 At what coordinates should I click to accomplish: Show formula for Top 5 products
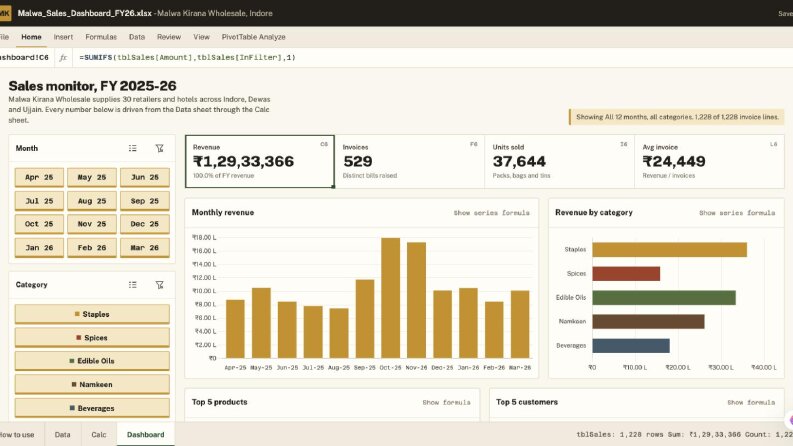[x=447, y=403]
